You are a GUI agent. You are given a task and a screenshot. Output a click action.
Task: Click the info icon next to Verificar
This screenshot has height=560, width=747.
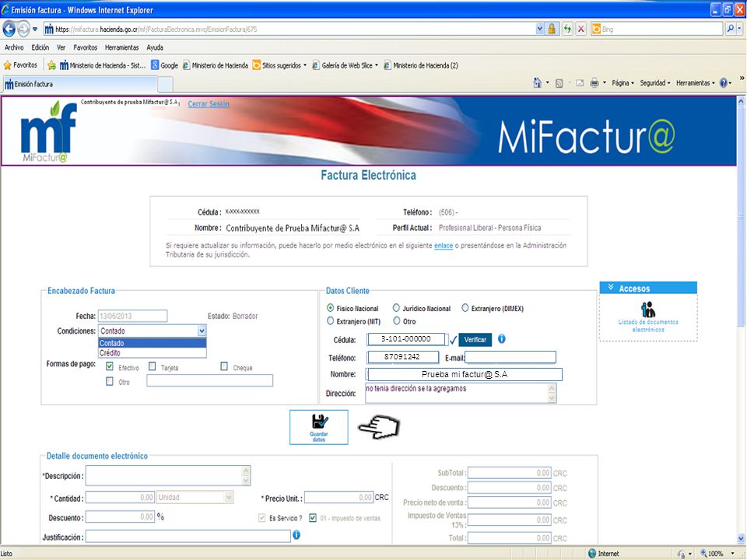pyautogui.click(x=502, y=339)
